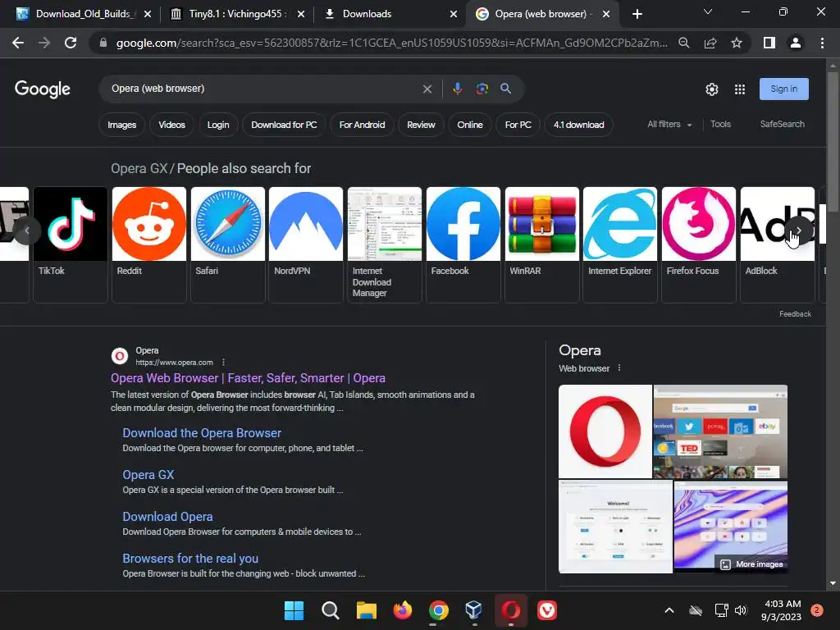Start voice search with microphone
The width and height of the screenshot is (840, 630).
coord(457,89)
